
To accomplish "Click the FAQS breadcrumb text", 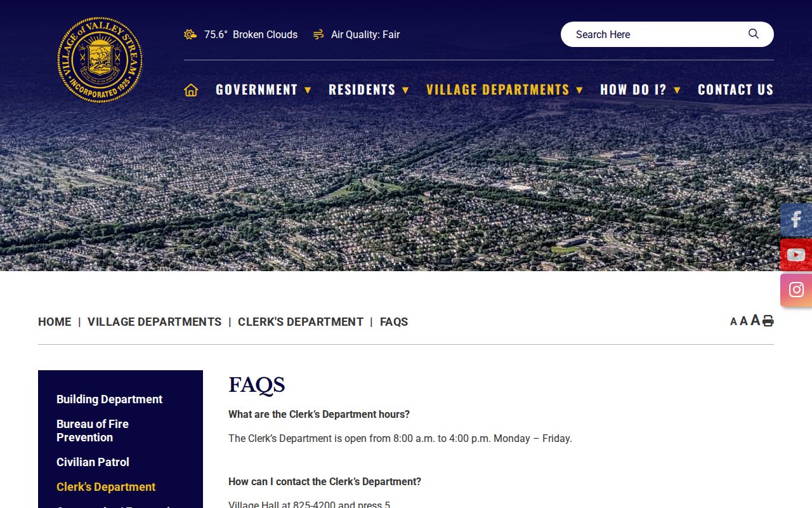I will pyautogui.click(x=394, y=322).
